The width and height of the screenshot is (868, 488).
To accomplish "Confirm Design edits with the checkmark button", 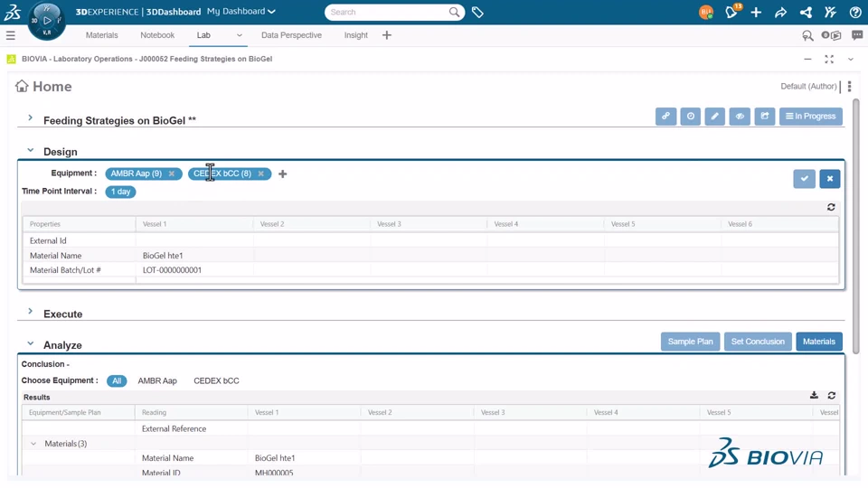I will (805, 179).
